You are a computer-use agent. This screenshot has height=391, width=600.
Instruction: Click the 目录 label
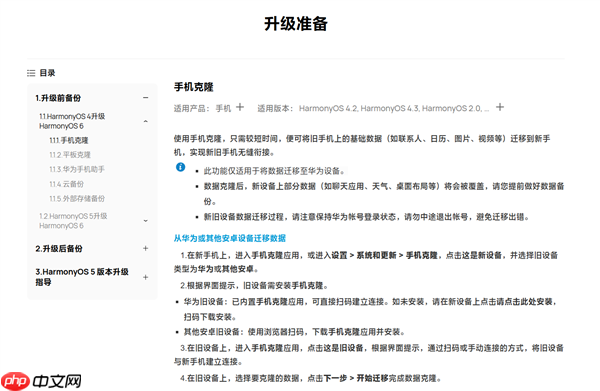47,73
